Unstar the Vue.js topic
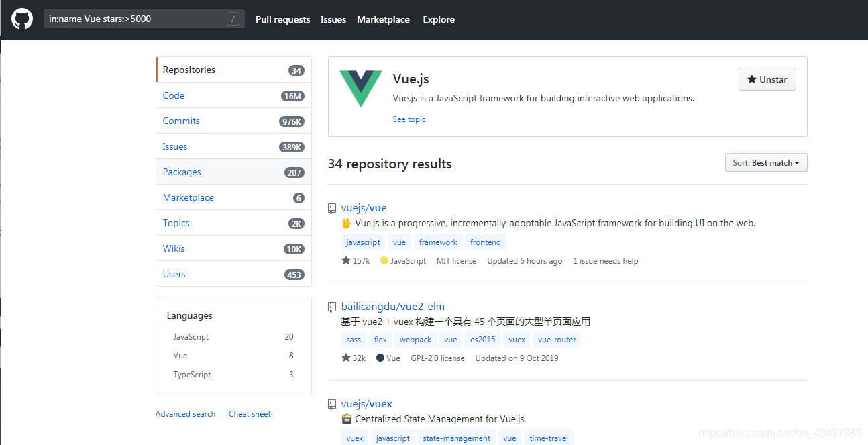This screenshot has height=445, width=868. [767, 79]
